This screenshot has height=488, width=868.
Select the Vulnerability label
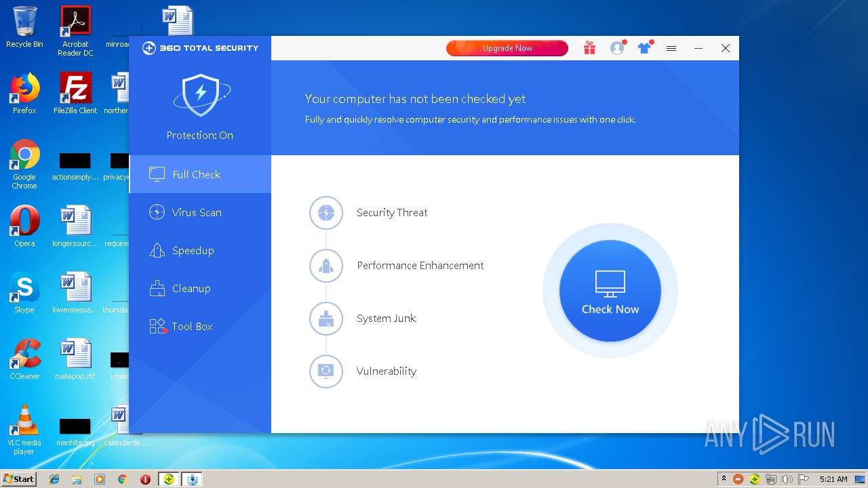[387, 371]
